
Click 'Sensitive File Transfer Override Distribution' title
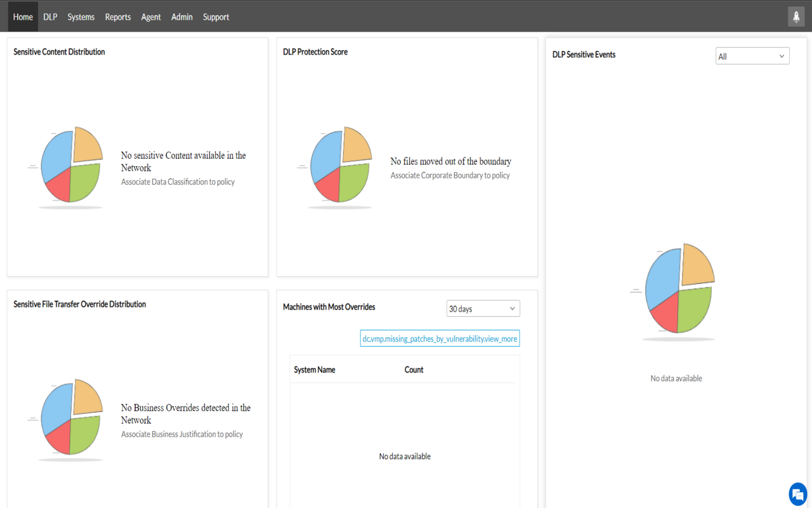(x=80, y=304)
